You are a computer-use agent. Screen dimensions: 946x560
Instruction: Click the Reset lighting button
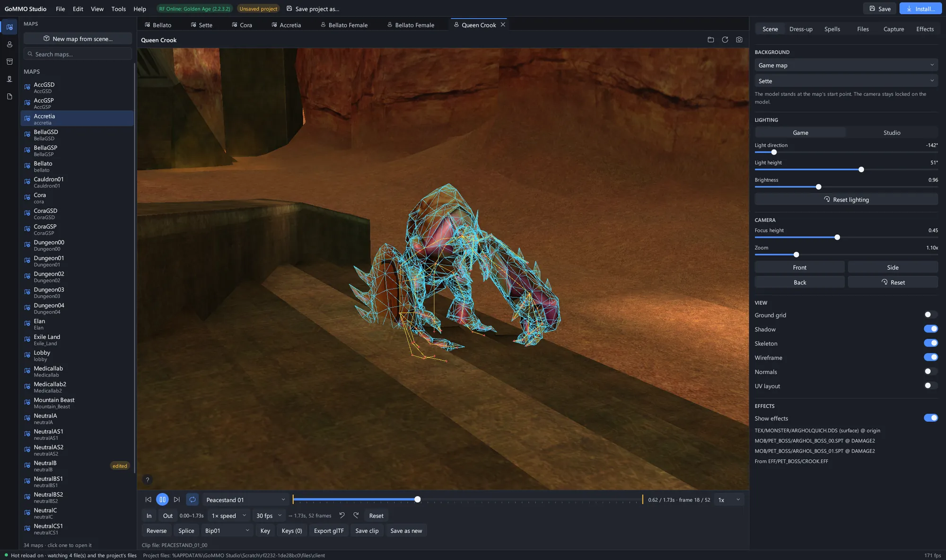846,200
